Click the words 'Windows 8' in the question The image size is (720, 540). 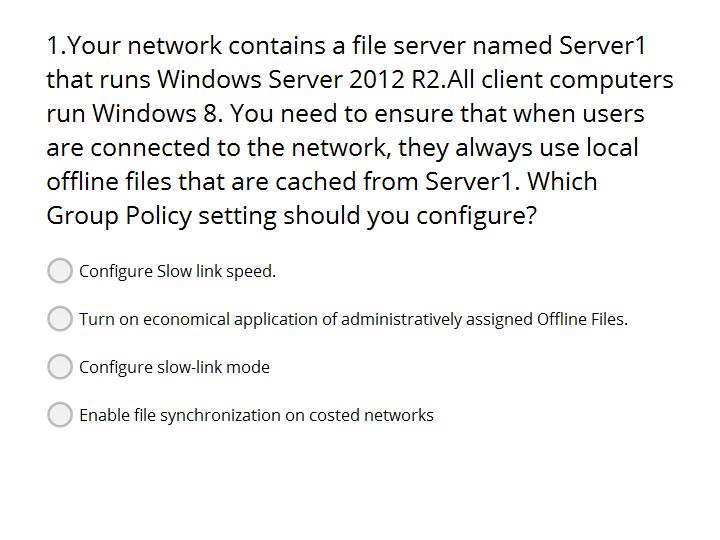click(x=157, y=114)
